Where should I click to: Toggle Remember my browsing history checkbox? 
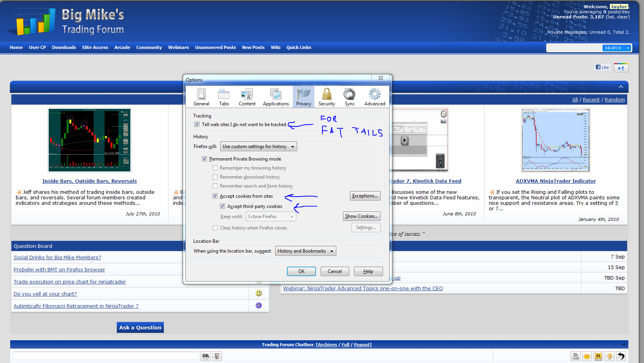pyautogui.click(x=215, y=168)
